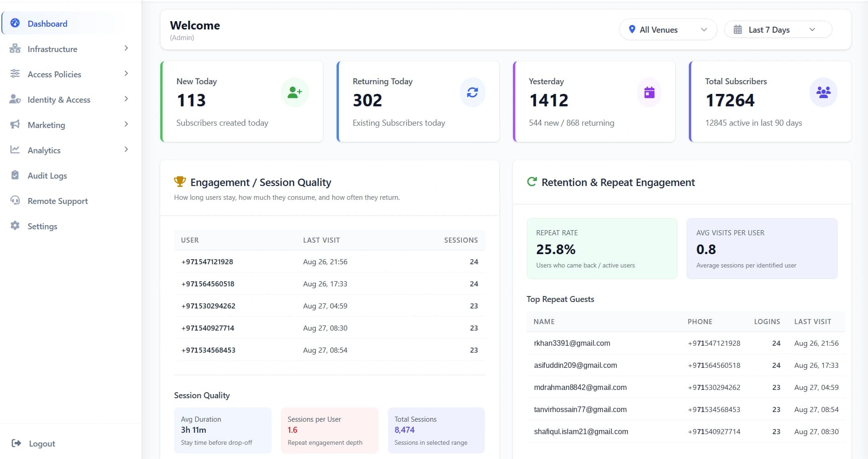This screenshot has height=459, width=868.
Task: Click the New Today add-user icon
Action: point(295,93)
